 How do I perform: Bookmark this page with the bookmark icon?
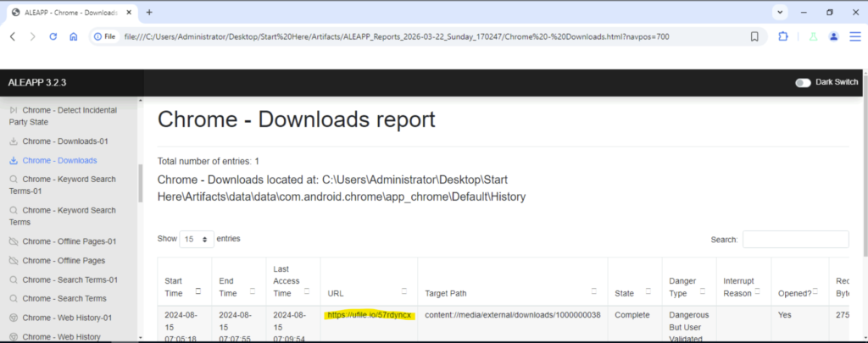(x=754, y=36)
